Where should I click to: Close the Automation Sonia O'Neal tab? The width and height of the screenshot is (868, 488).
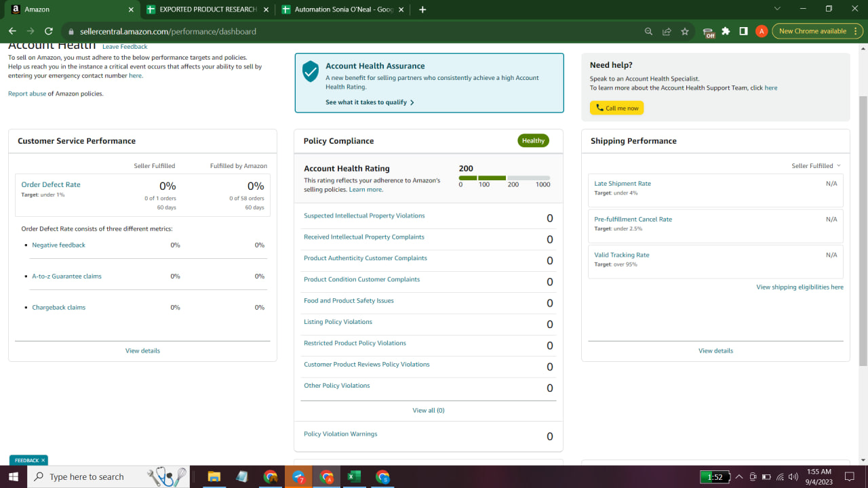click(401, 9)
